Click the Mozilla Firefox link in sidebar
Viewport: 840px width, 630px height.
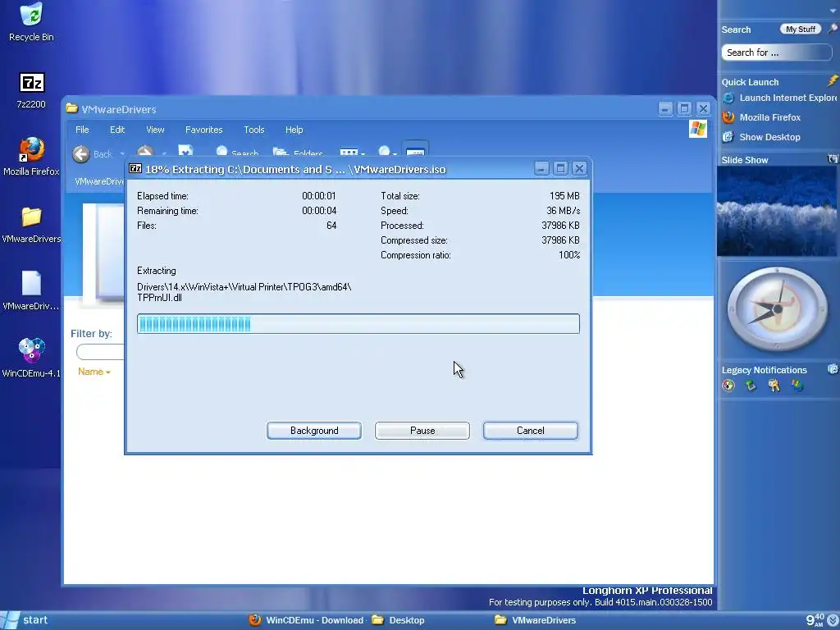769,117
